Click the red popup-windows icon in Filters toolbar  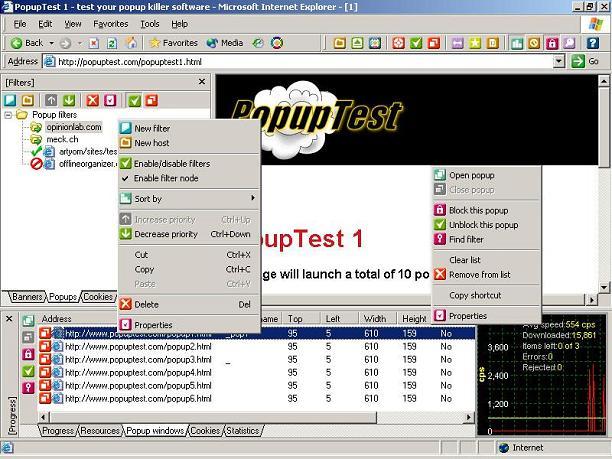pyautogui.click(x=151, y=100)
